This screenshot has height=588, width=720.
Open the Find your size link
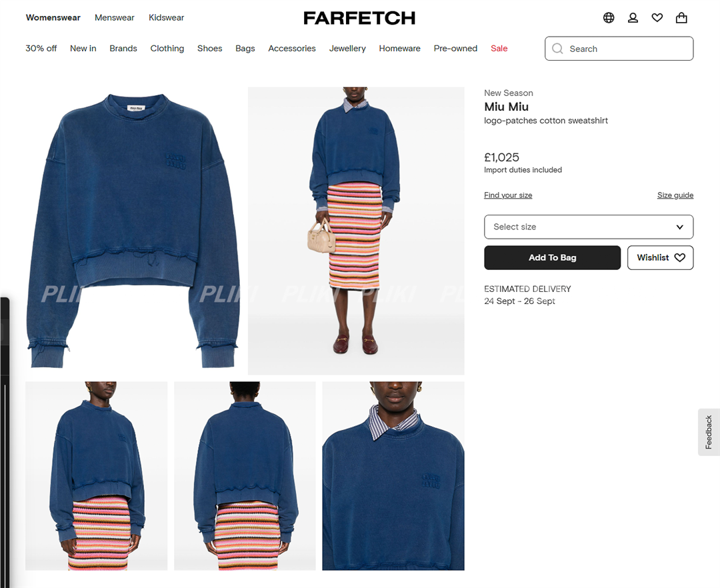coord(508,195)
